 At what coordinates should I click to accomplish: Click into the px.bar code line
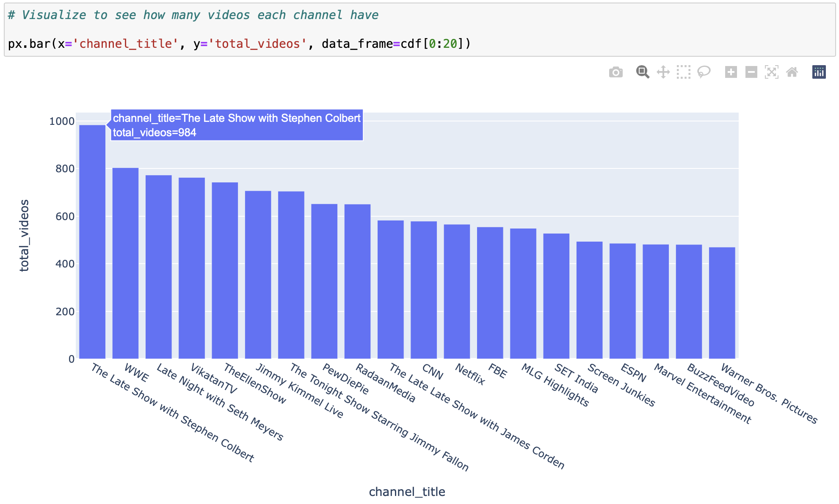tap(239, 44)
